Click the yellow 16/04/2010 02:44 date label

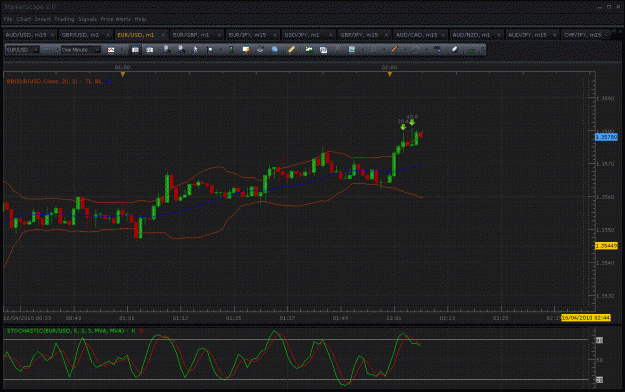click(586, 318)
